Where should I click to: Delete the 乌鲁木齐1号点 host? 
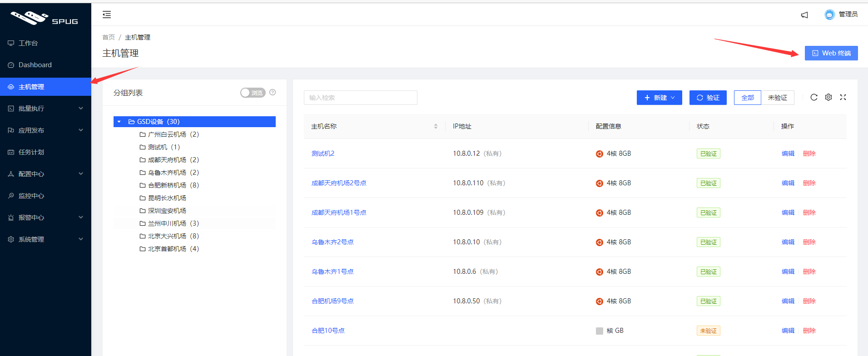coord(809,272)
